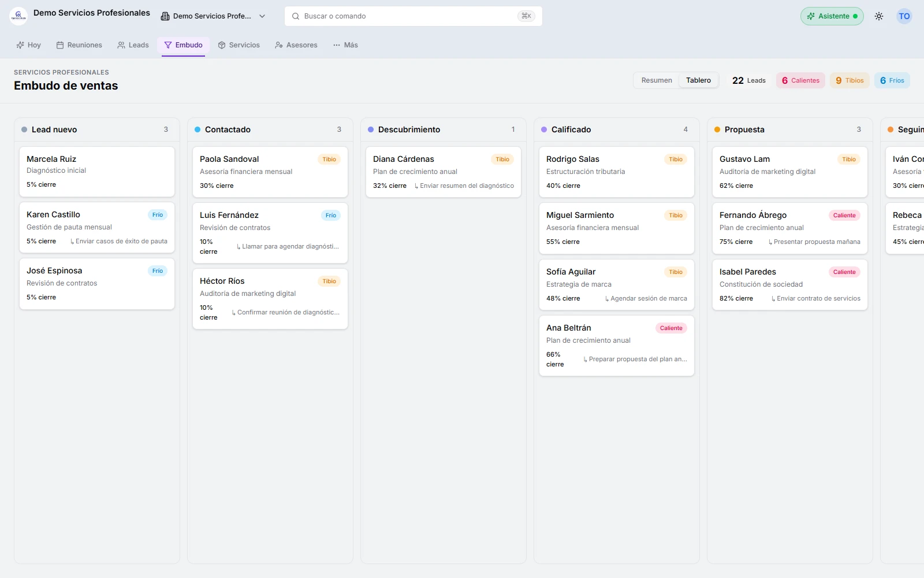Switch to the Tablero view
Viewport: 924px width, 578px height.
[x=698, y=80]
